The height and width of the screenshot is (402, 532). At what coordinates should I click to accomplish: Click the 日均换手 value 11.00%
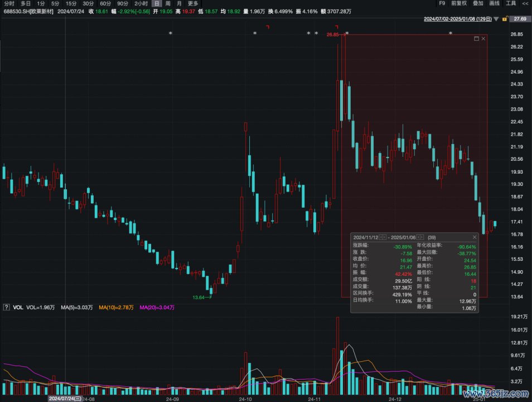click(403, 301)
